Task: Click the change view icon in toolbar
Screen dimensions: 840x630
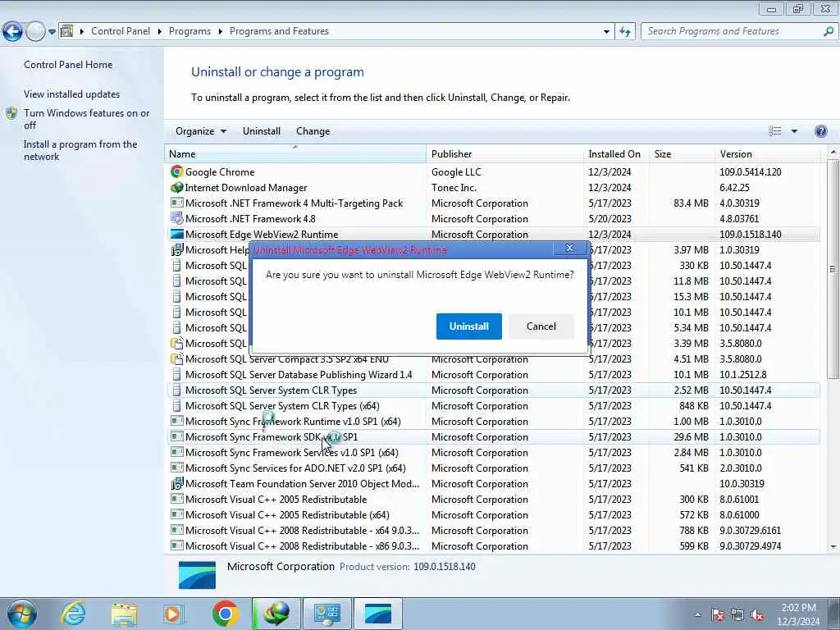Action: tap(774, 131)
